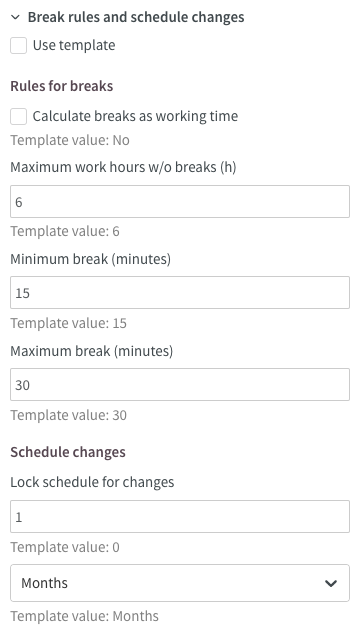Click the "Schedule changes" subsection heading
Viewport: 360px width, 629px height.
(x=68, y=452)
